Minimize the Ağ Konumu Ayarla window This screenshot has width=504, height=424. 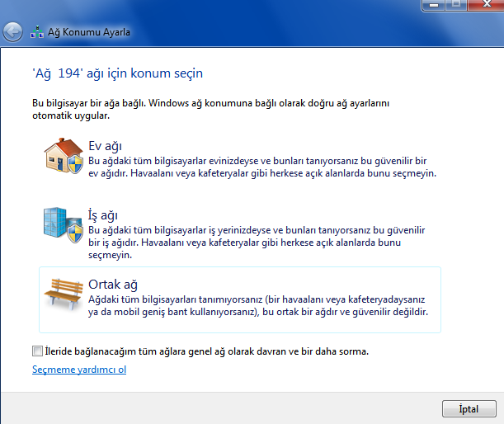point(434,5)
